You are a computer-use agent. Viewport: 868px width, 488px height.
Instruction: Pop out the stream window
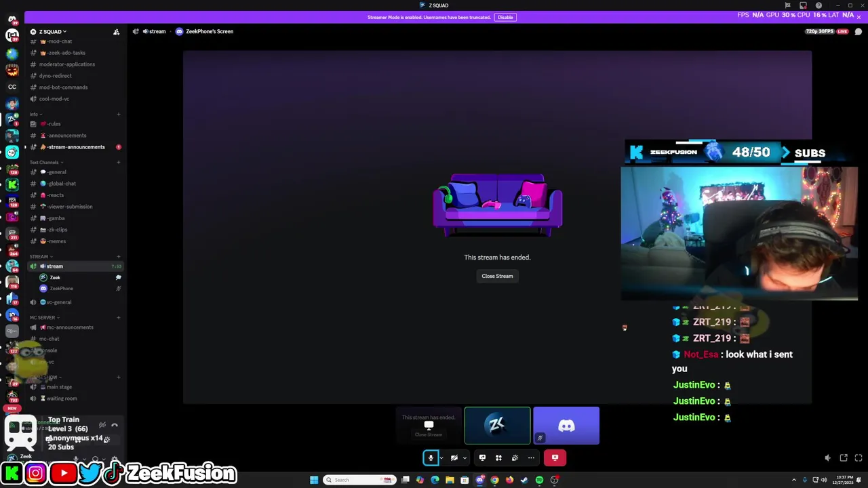(x=844, y=458)
